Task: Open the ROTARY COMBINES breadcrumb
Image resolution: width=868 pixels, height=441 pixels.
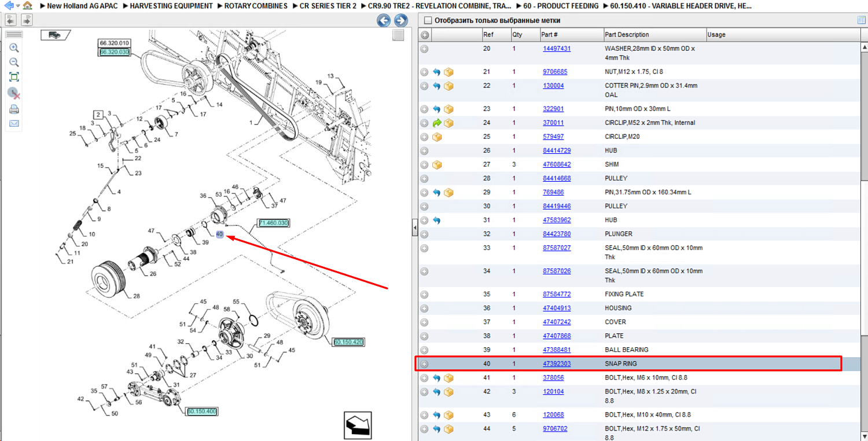Action: 255,6
